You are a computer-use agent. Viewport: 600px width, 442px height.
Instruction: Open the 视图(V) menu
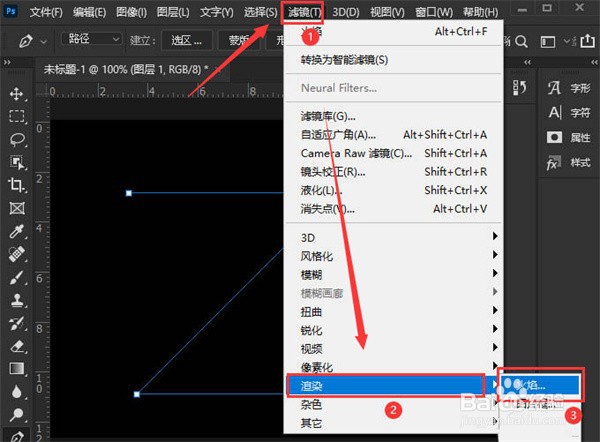coord(387,12)
